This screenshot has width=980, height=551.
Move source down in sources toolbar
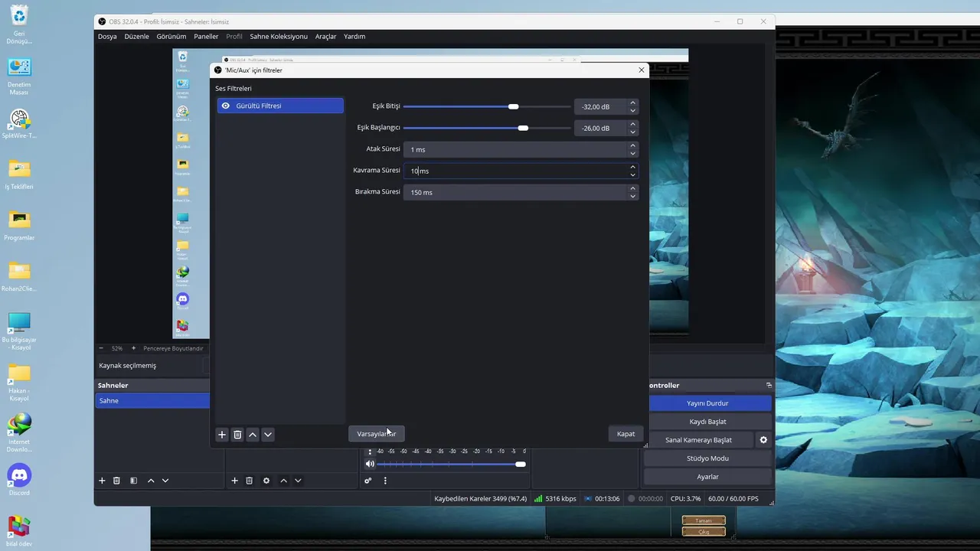pos(298,481)
